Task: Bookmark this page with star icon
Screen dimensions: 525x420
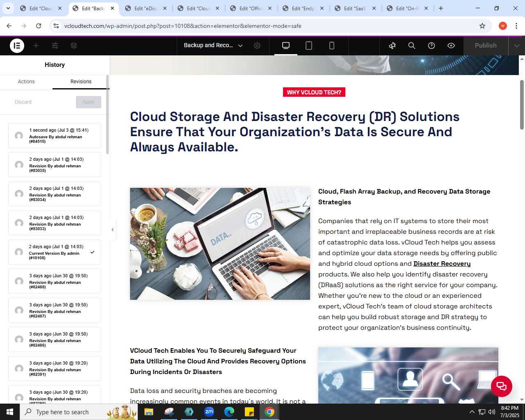Action: coord(482,26)
